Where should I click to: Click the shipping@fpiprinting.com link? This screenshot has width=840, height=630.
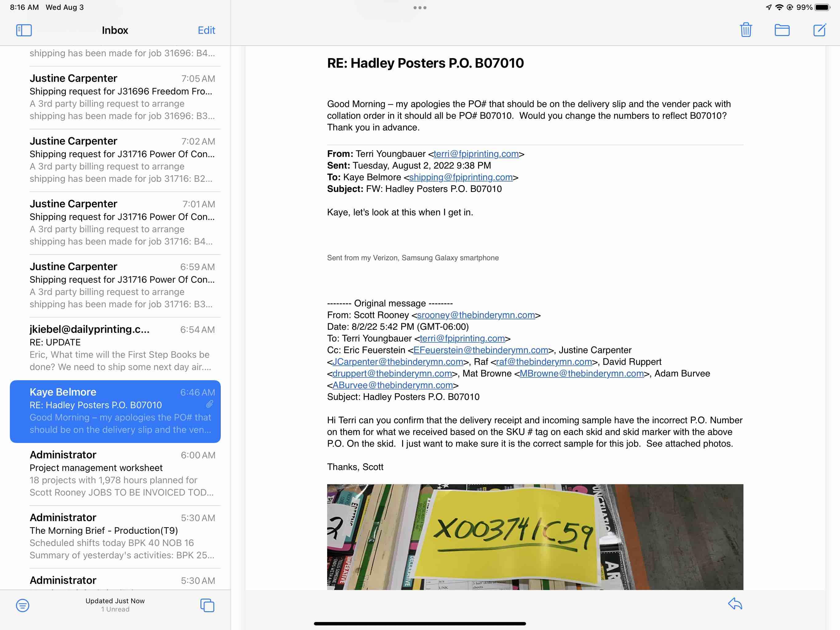[461, 177]
